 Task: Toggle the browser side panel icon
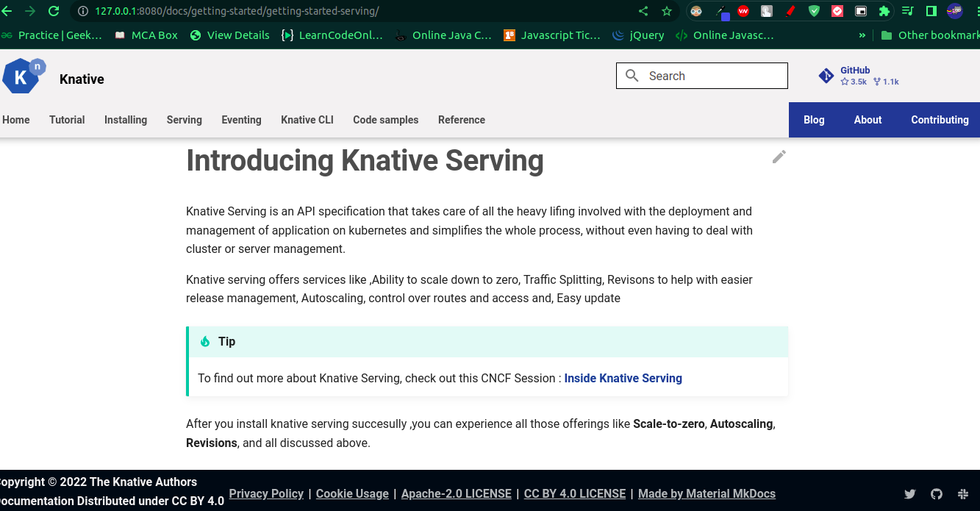point(931,11)
